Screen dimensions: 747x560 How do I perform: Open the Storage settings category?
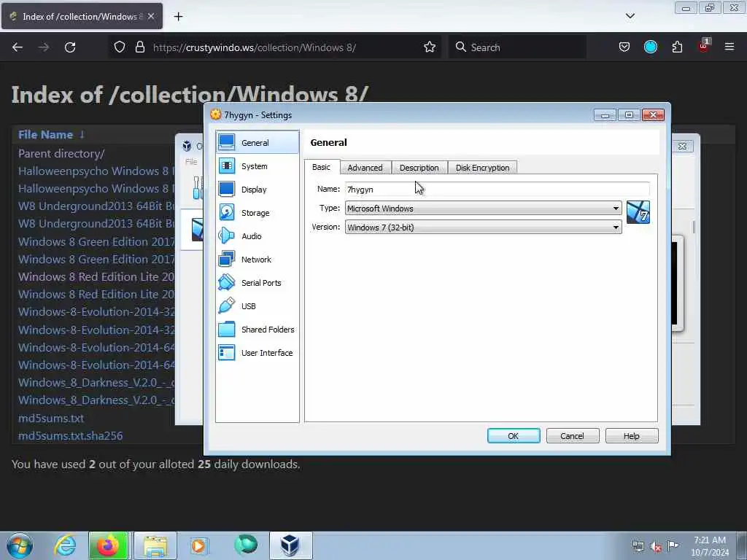[258, 213]
